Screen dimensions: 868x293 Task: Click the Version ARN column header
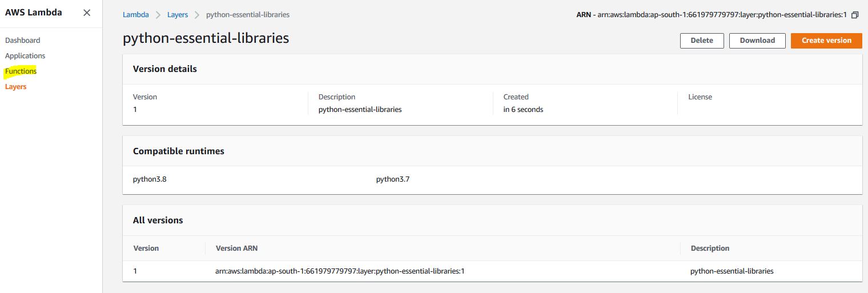pyautogui.click(x=236, y=248)
